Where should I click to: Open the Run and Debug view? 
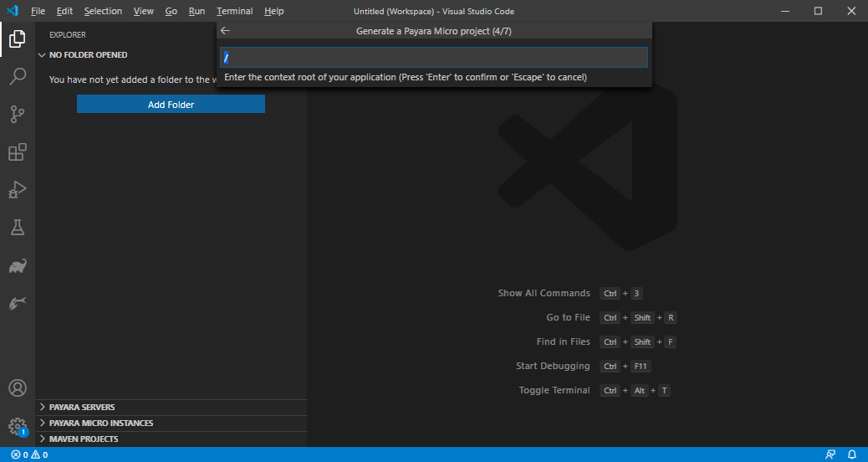(x=17, y=190)
